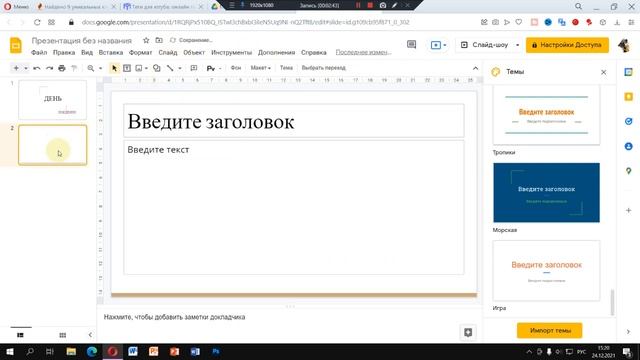Click Настройки Доступа share button
Viewport: 640px width, 360px height.
click(x=567, y=45)
